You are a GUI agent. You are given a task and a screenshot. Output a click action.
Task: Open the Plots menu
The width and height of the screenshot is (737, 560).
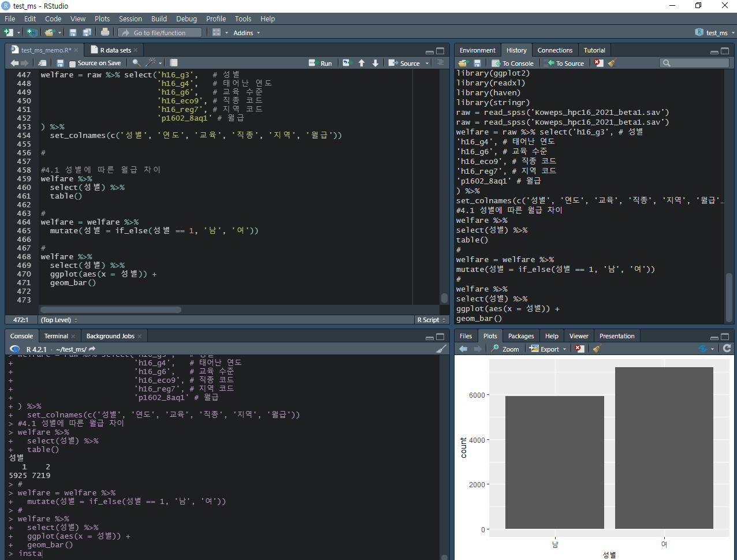pyautogui.click(x=102, y=18)
